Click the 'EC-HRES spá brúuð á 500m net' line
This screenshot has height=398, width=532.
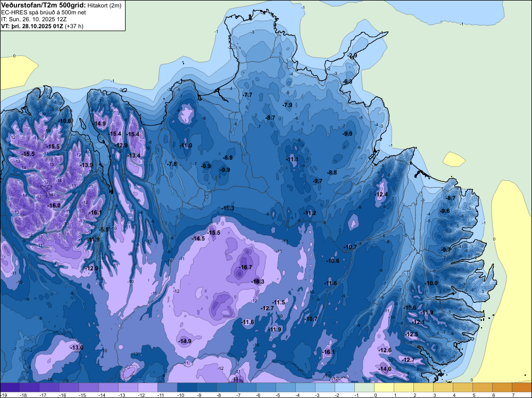pyautogui.click(x=44, y=13)
